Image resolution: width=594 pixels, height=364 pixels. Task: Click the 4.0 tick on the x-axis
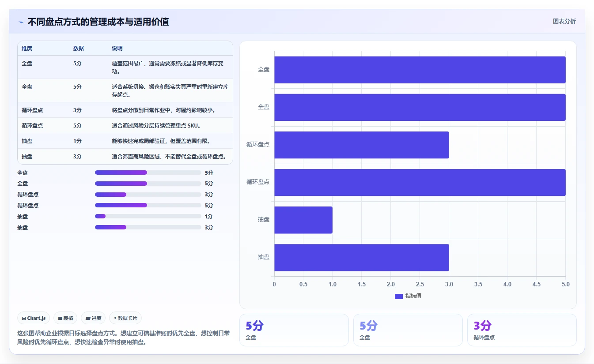(507, 285)
